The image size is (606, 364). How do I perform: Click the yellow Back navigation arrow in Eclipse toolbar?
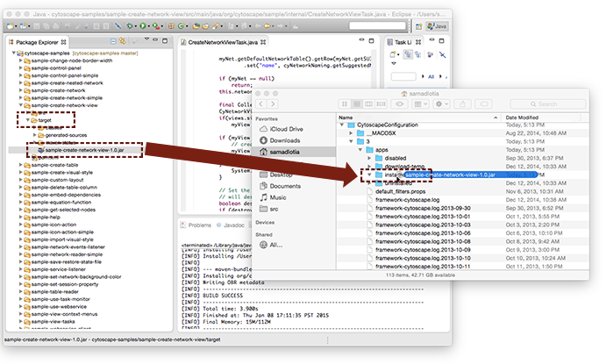[x=267, y=26]
